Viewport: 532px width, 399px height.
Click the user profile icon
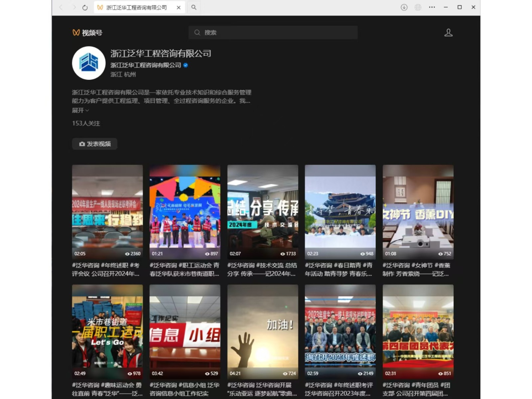click(448, 33)
